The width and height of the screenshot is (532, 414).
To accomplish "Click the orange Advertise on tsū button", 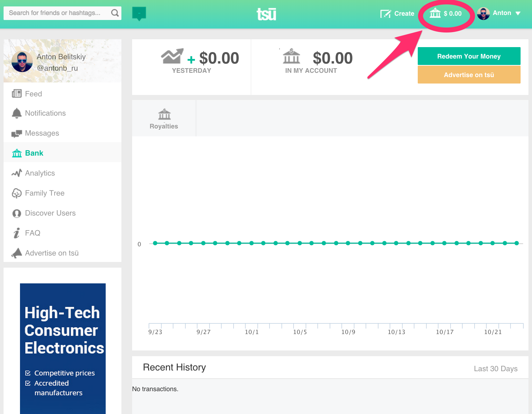I will pos(469,75).
